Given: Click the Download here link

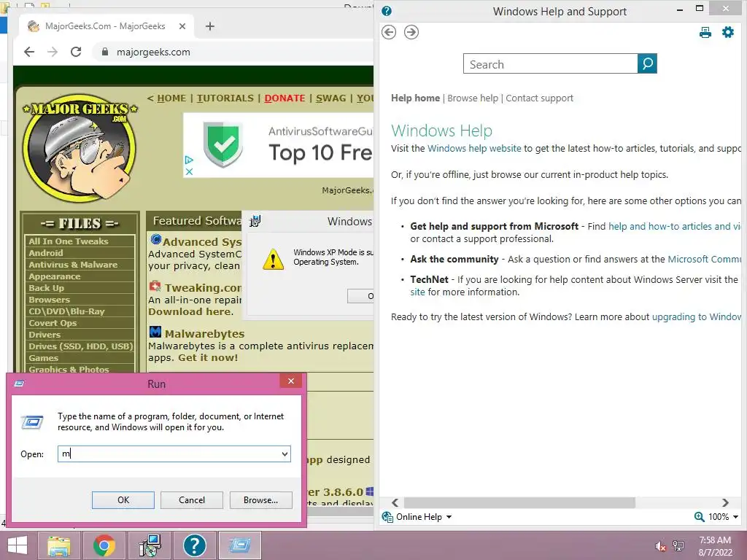Looking at the screenshot, I should (190, 312).
